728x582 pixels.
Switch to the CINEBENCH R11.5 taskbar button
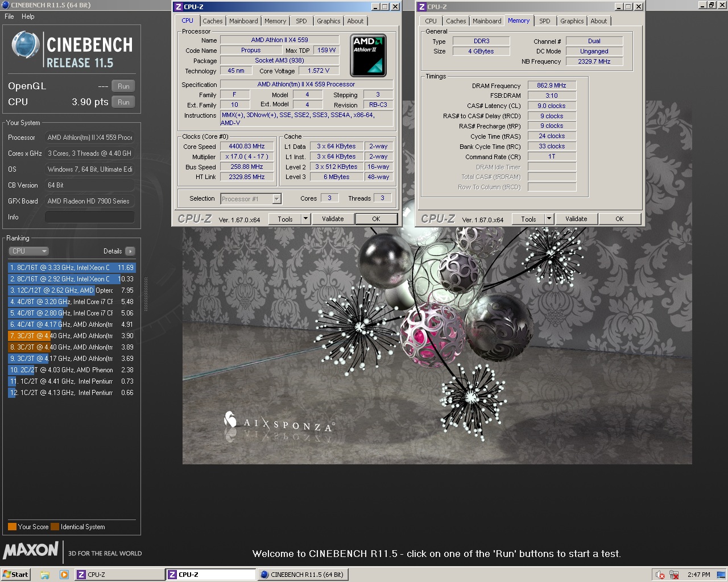[x=303, y=575]
